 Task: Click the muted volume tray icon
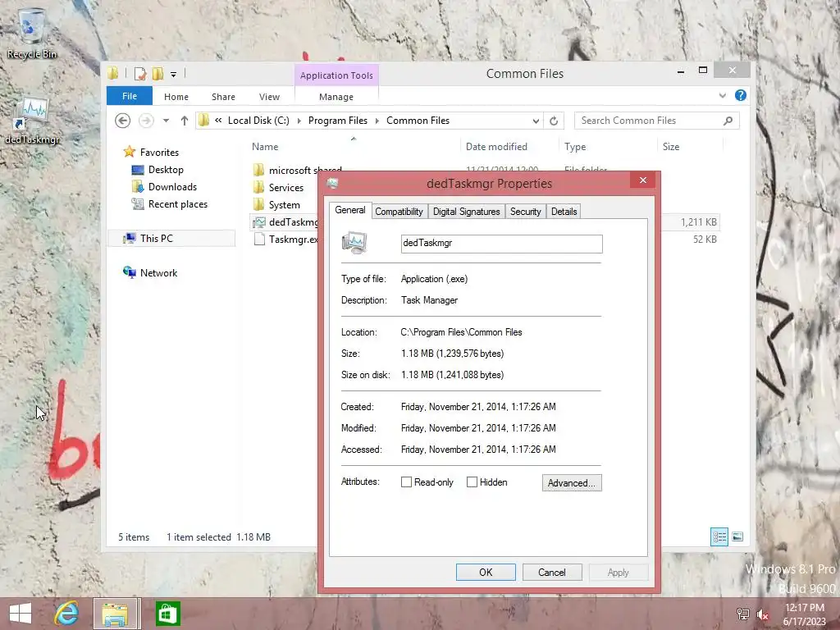[x=762, y=615]
